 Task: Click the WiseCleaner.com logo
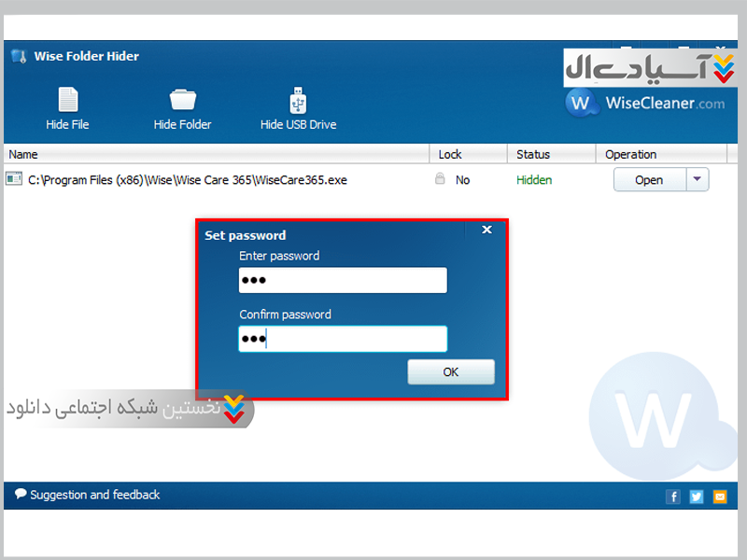point(645,103)
